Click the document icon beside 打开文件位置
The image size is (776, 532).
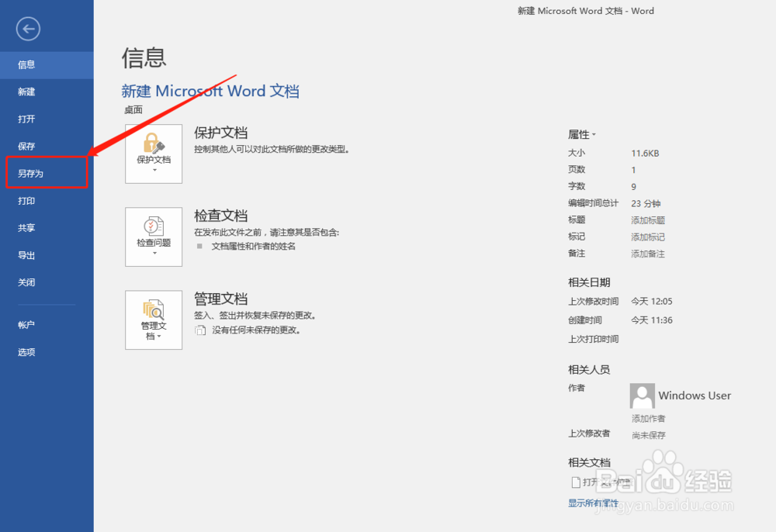coord(576,482)
